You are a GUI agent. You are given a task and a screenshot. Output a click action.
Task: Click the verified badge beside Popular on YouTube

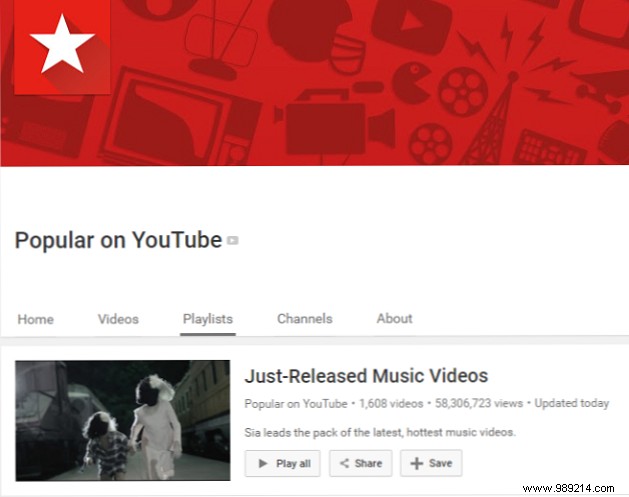[x=233, y=240]
